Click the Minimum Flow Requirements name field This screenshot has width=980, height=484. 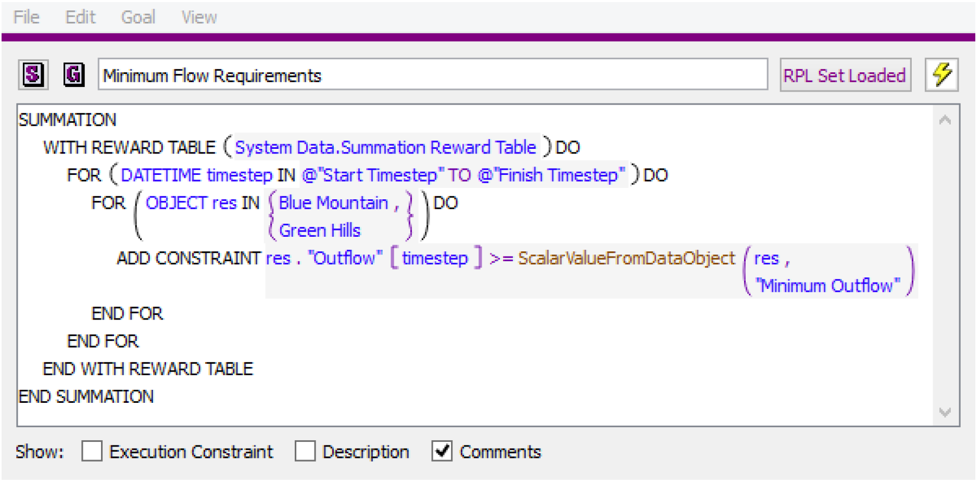click(x=432, y=75)
